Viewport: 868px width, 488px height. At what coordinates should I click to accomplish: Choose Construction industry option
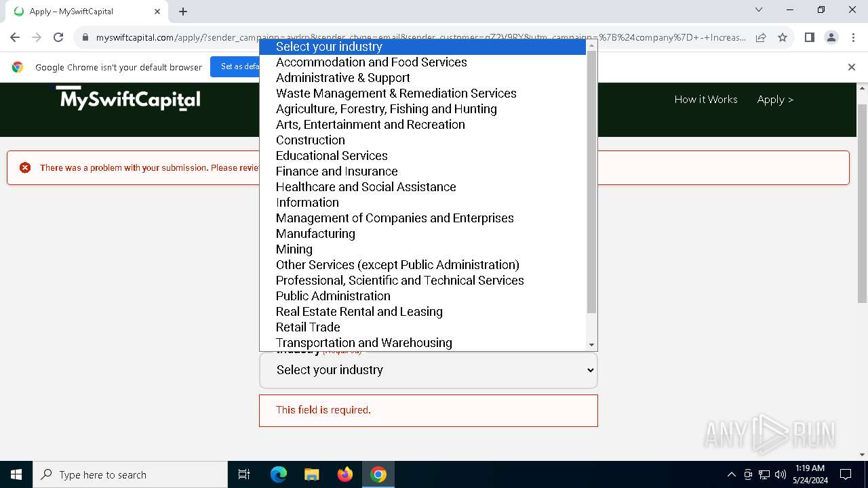(422, 140)
